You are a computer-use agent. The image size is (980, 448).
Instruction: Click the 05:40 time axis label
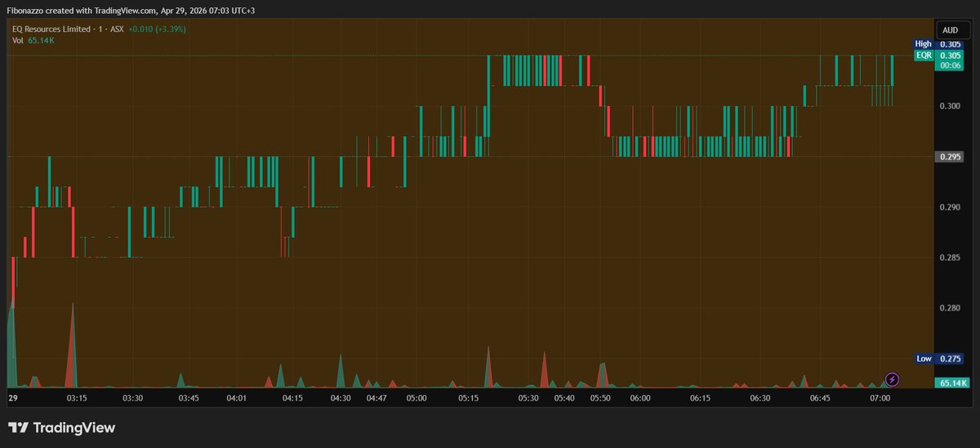tap(564, 398)
